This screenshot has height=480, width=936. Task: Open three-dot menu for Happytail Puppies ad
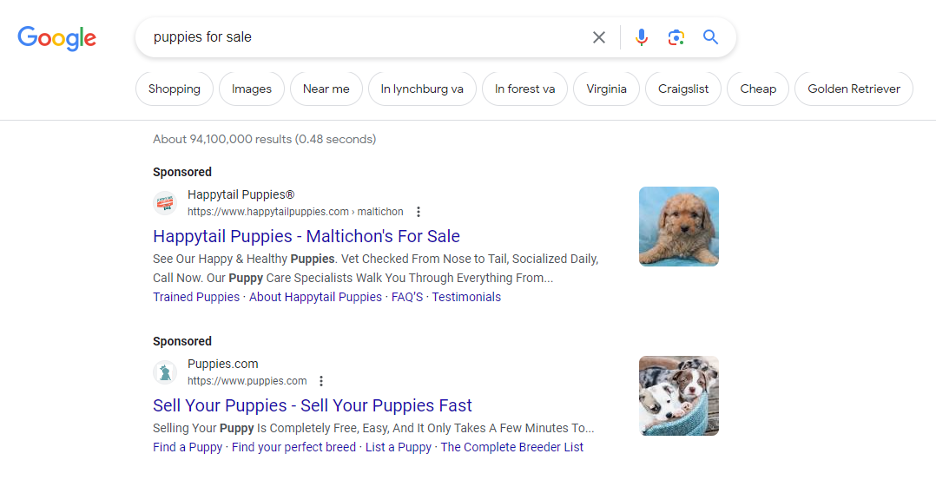(418, 211)
